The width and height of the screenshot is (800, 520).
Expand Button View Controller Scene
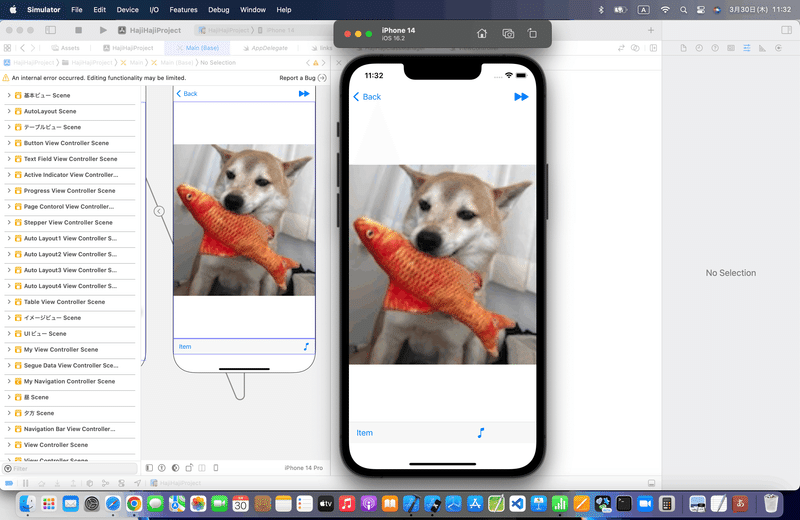pyautogui.click(x=9, y=143)
